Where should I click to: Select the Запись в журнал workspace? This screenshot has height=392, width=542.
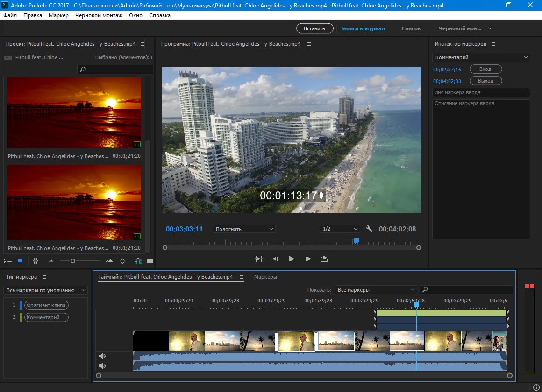point(362,28)
